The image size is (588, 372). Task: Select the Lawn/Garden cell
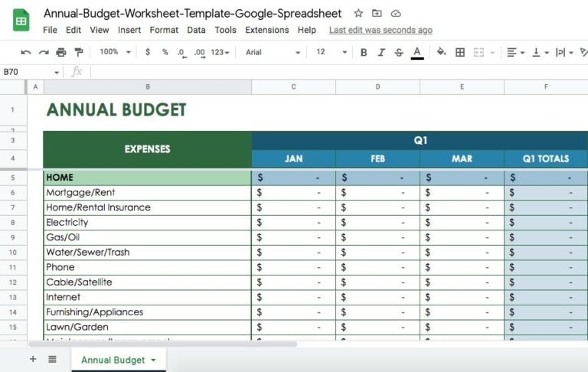147,328
